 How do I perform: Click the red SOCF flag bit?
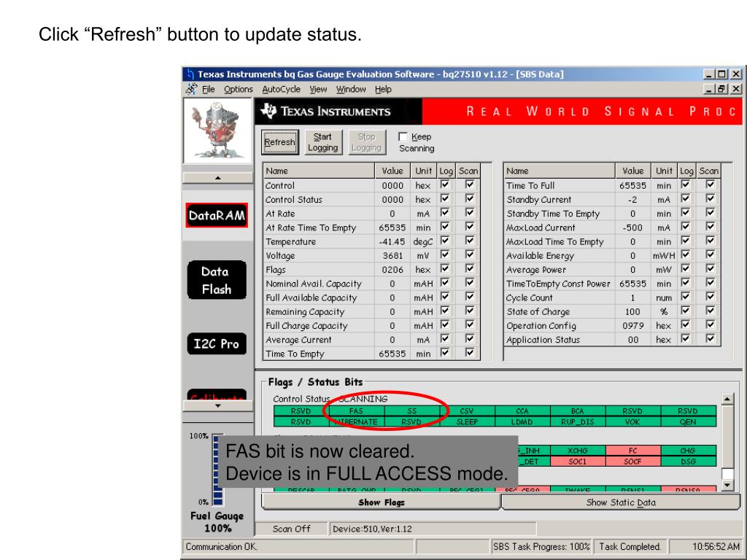(x=632, y=462)
